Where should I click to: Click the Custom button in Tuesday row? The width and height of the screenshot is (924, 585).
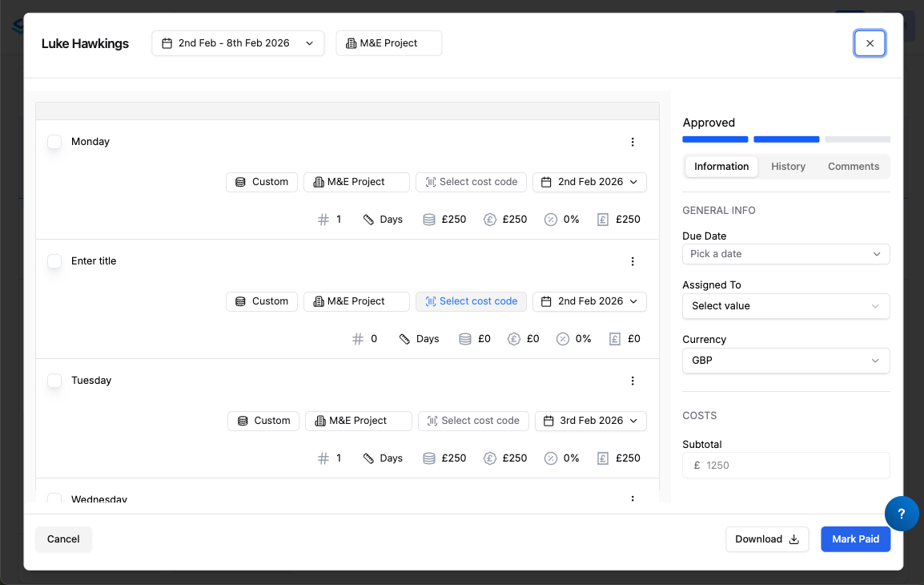tap(263, 421)
